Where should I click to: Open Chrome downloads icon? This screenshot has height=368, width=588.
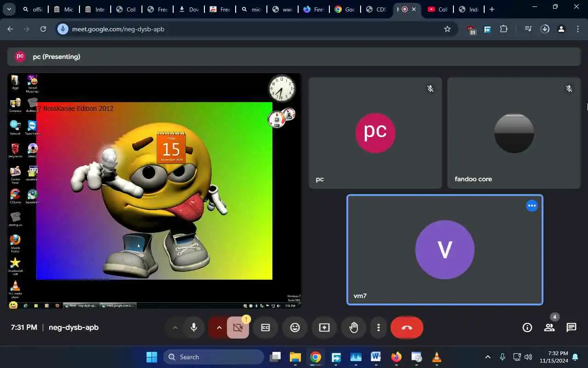pos(545,29)
